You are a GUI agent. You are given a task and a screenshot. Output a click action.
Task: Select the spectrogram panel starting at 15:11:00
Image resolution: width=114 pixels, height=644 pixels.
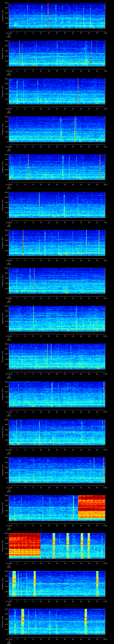click(x=57, y=394)
